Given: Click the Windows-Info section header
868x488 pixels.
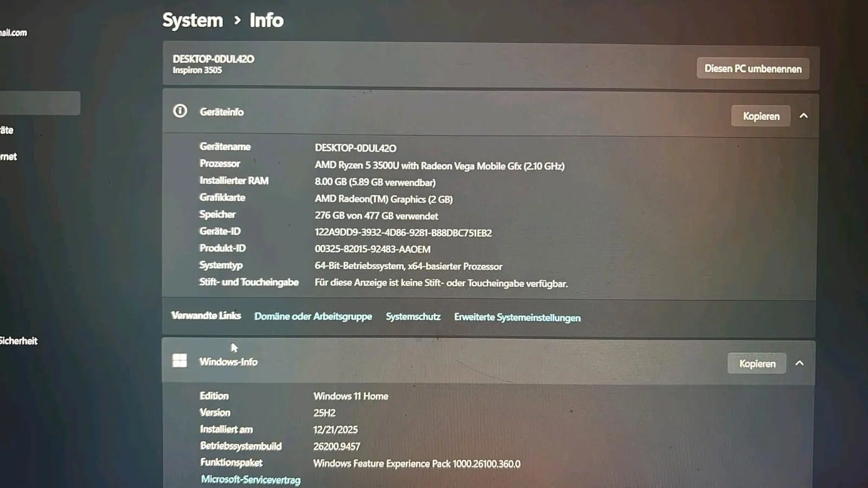Looking at the screenshot, I should coord(488,362).
